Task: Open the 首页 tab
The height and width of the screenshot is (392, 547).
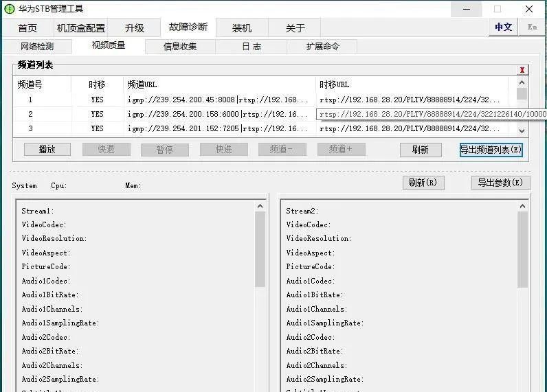Action: pos(27,28)
